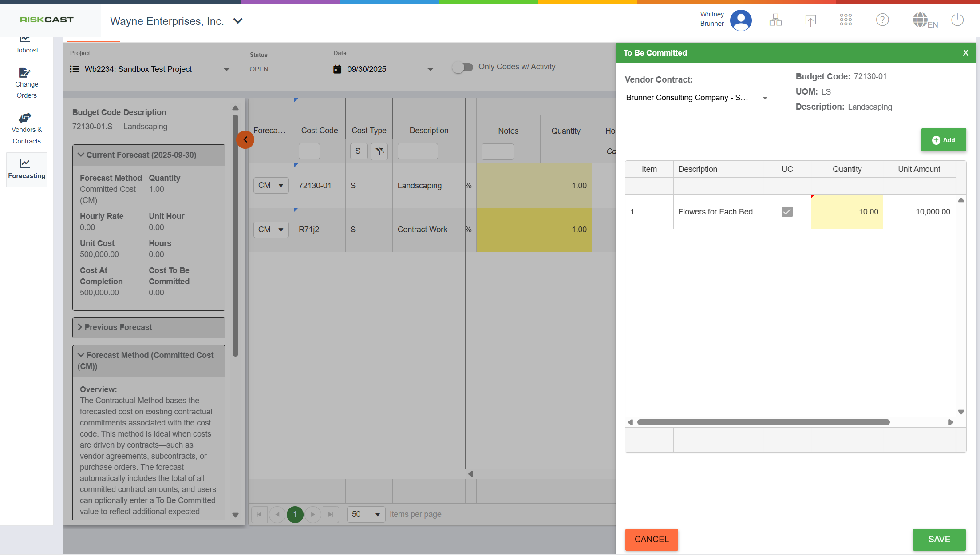Clear filter on Cost Type column
The width and height of the screenshot is (980, 556).
379,151
